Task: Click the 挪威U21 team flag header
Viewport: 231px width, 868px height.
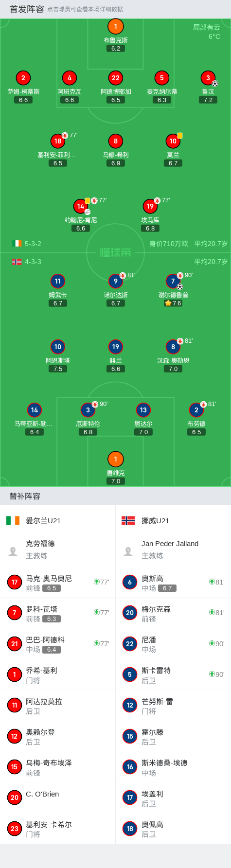Action: 145,521
